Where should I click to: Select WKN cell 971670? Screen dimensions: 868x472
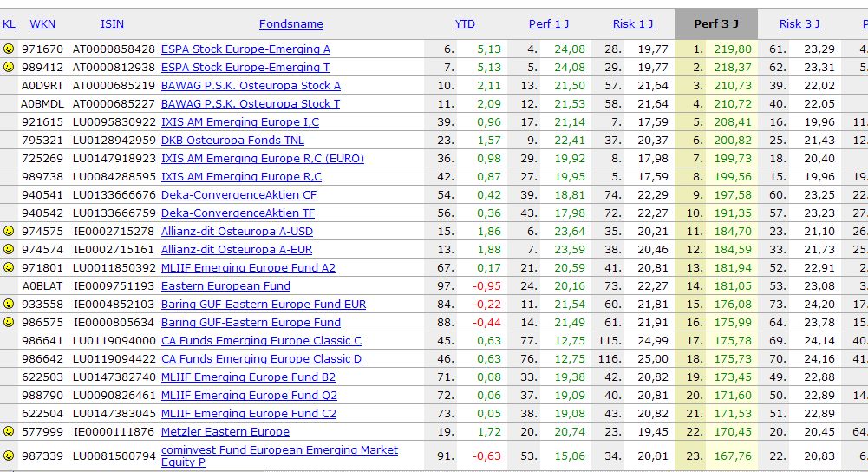(x=42, y=49)
